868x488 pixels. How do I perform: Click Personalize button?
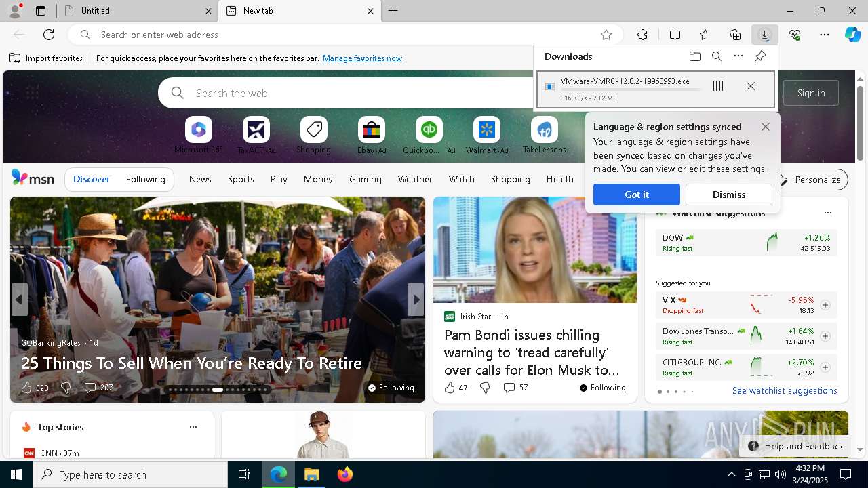point(810,180)
